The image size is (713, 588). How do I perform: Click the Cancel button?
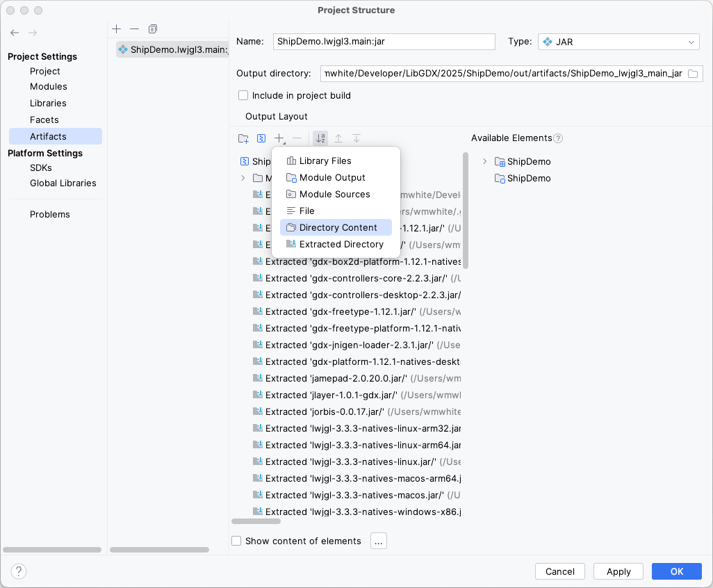click(x=559, y=571)
